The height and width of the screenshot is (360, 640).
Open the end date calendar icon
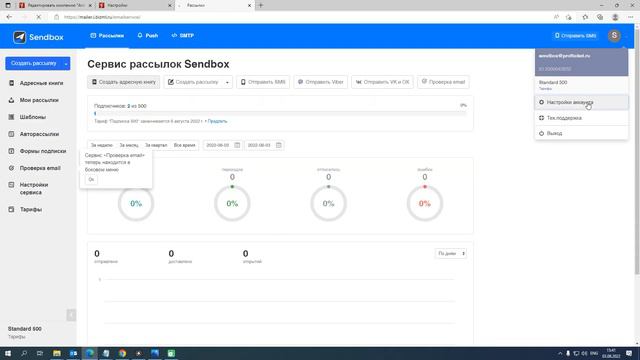click(x=279, y=145)
